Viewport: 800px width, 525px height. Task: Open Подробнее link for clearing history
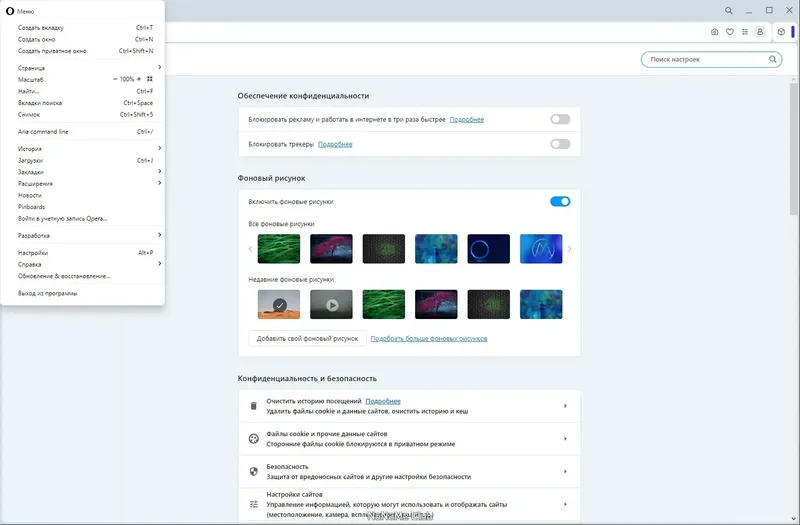coord(383,401)
